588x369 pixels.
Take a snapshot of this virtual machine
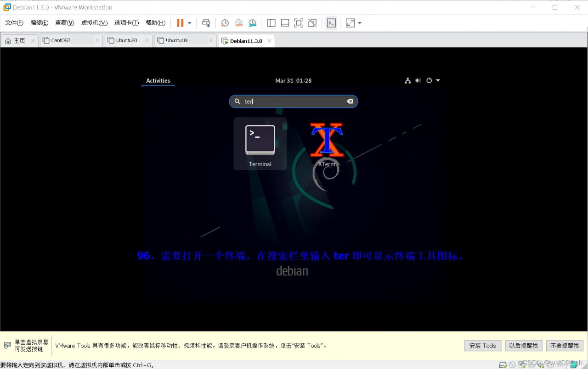tap(225, 23)
